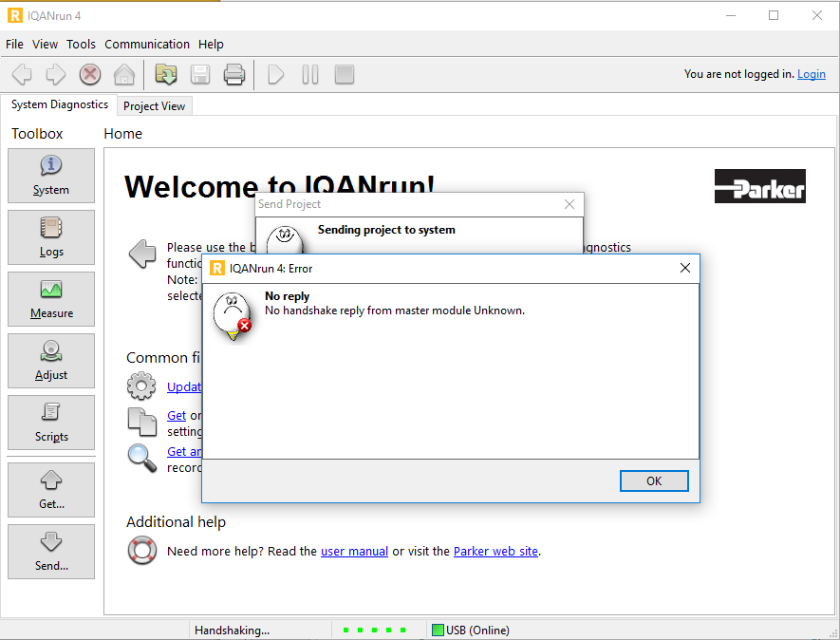Image resolution: width=840 pixels, height=640 pixels.
Task: Click the documents icon beside Get link
Action: point(142,422)
